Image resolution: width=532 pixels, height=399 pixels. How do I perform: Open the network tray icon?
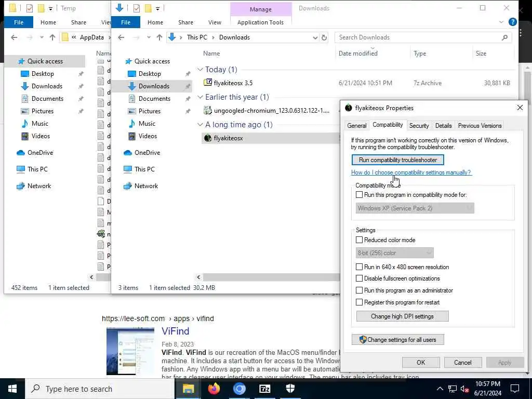pyautogui.click(x=453, y=389)
